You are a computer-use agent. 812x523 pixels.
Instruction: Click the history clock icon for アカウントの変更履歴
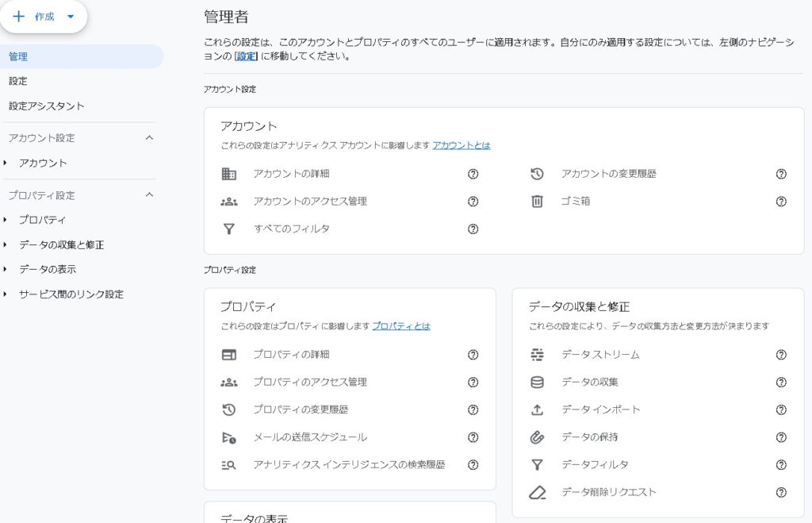tap(537, 174)
